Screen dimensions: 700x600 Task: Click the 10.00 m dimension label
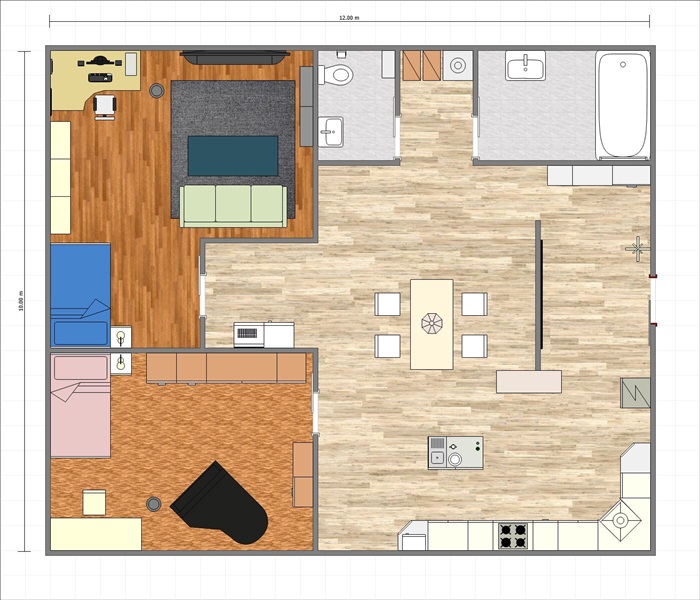[20, 301]
